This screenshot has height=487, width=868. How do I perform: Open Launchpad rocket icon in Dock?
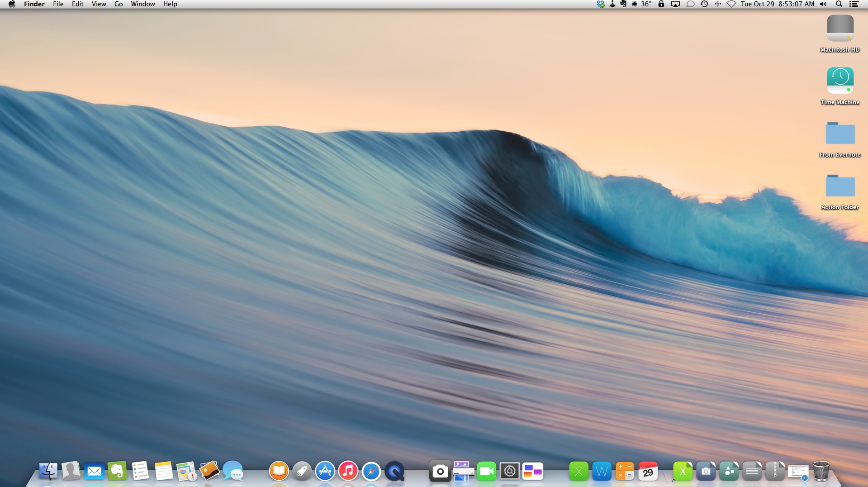pos(302,471)
